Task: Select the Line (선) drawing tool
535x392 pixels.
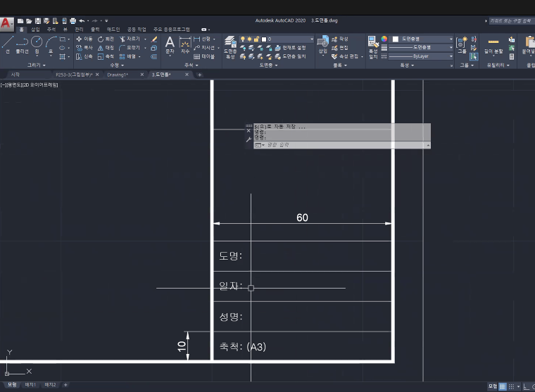Action: point(8,45)
